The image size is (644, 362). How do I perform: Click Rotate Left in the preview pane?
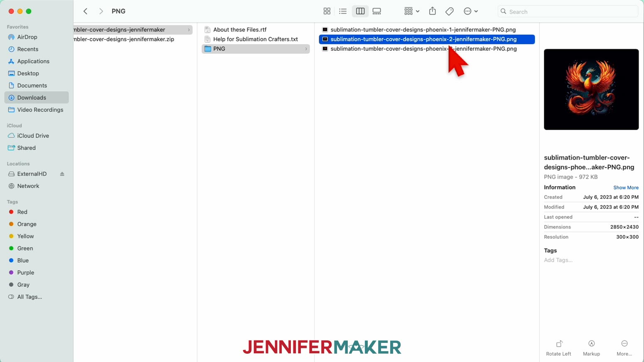coord(558,348)
